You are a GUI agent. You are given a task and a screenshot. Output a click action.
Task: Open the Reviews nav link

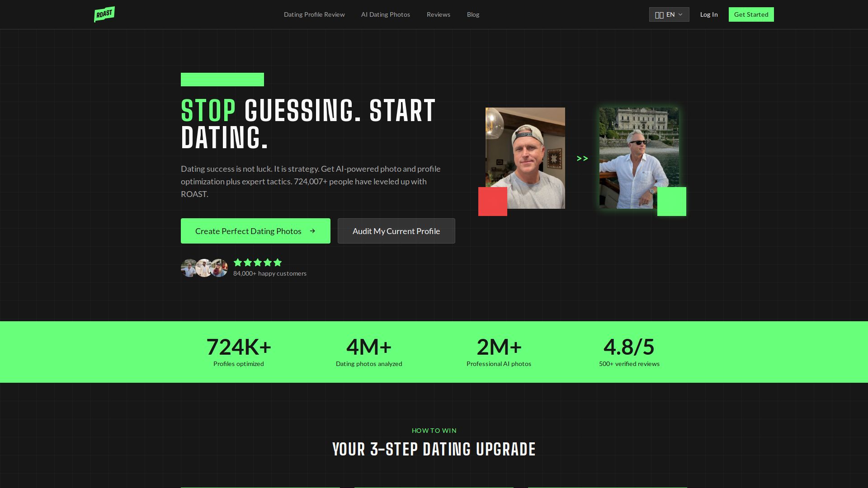click(x=439, y=14)
